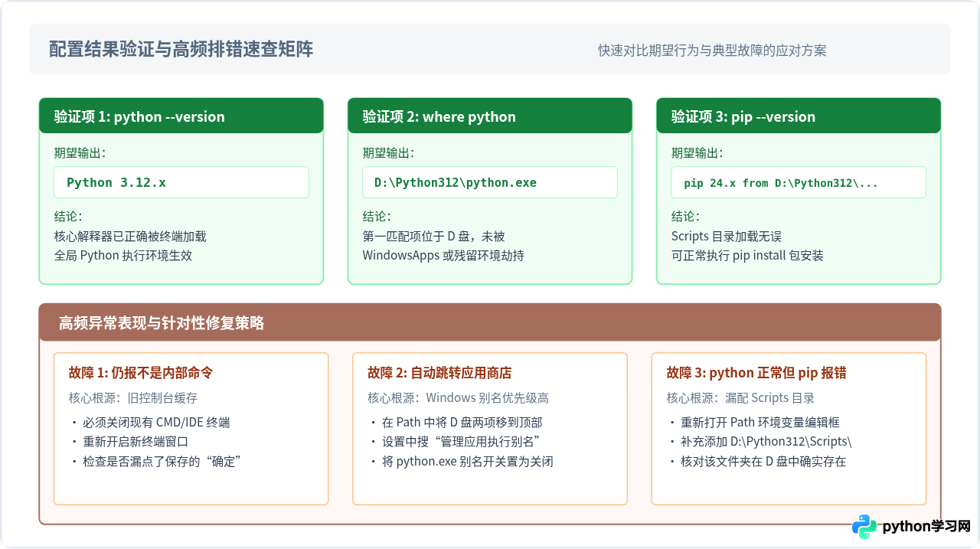Click 核心根源：Windows 别名优先级高

tap(458, 398)
